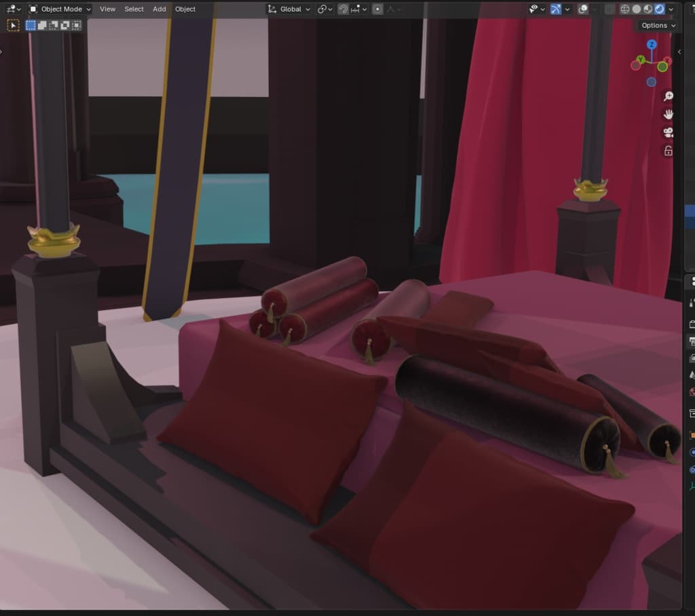Screen dimensions: 695x616
Task: Expand the sidebar with the right-edge arrow
Action: (679, 52)
